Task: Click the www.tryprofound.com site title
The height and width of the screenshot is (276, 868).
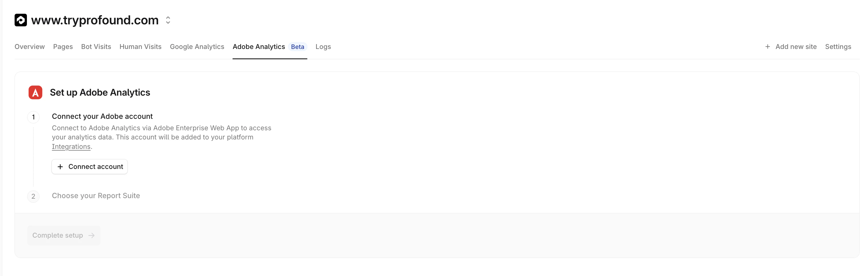Action: tap(95, 20)
